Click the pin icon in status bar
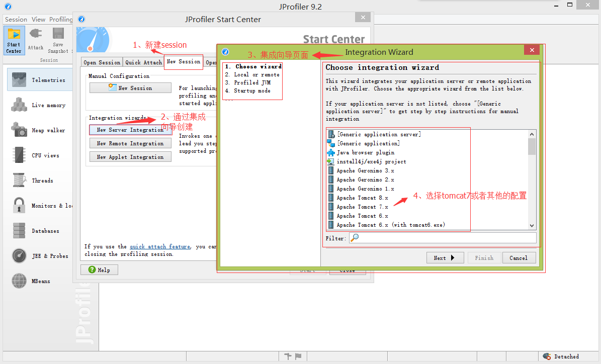601x364 pixels. click(x=288, y=356)
